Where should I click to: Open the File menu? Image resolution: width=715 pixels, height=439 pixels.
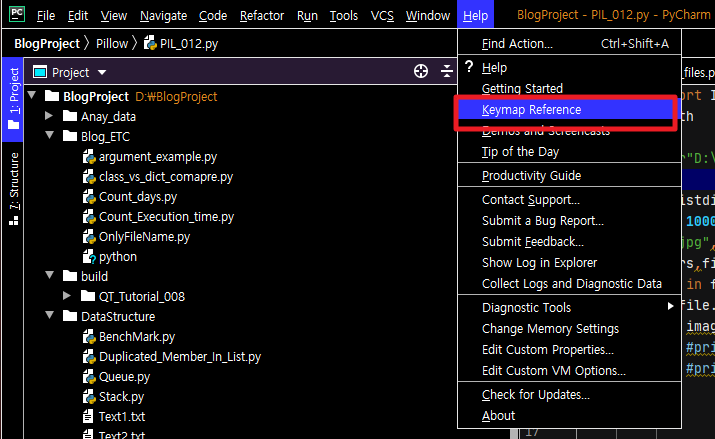point(46,15)
